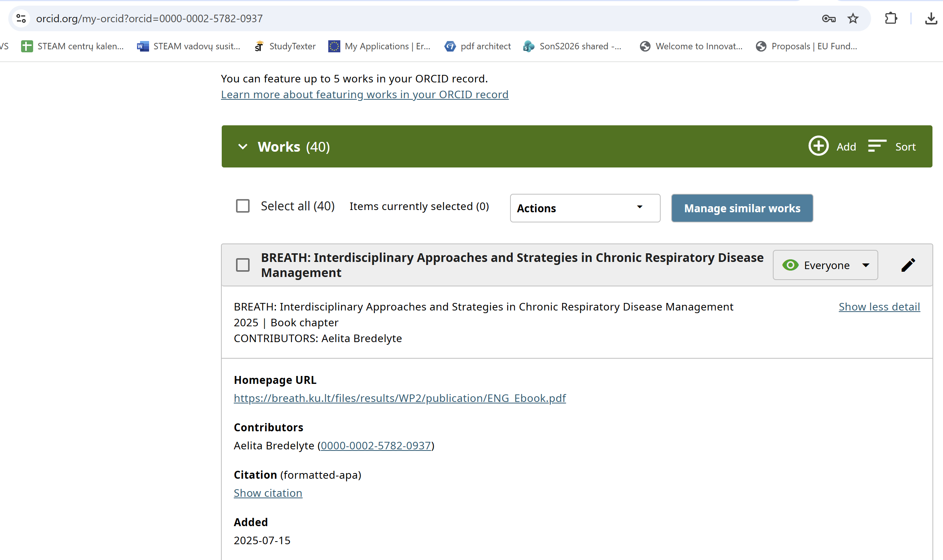Open the StudyTexter bookmark
This screenshot has height=560, width=943.
pyautogui.click(x=285, y=46)
